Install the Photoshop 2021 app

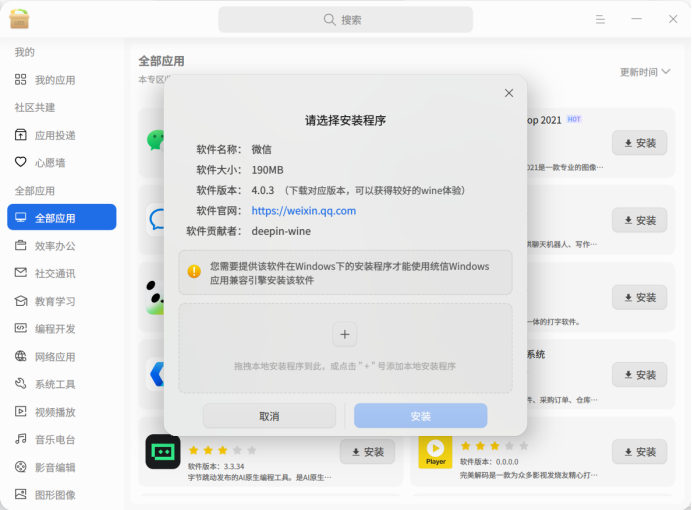pos(639,143)
